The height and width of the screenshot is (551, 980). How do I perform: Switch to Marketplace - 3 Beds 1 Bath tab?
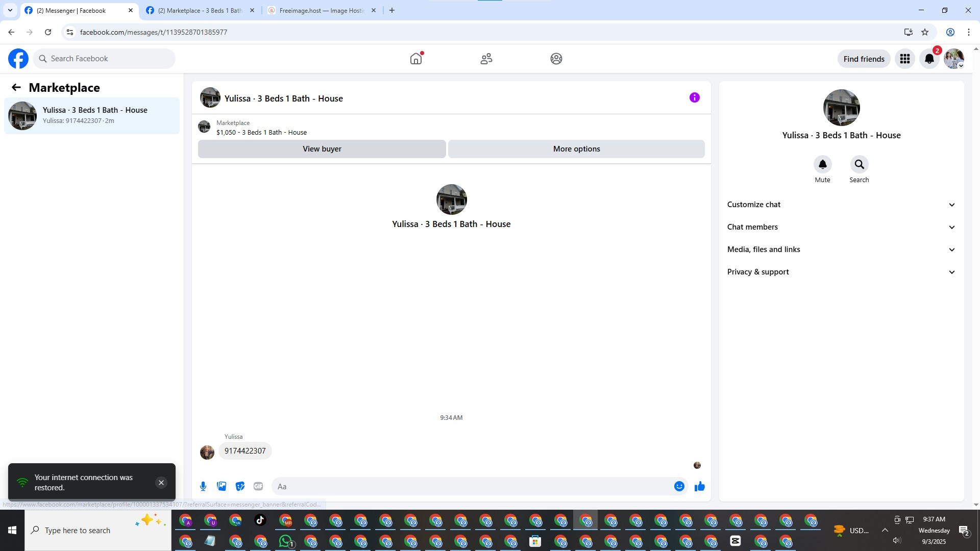point(200,10)
